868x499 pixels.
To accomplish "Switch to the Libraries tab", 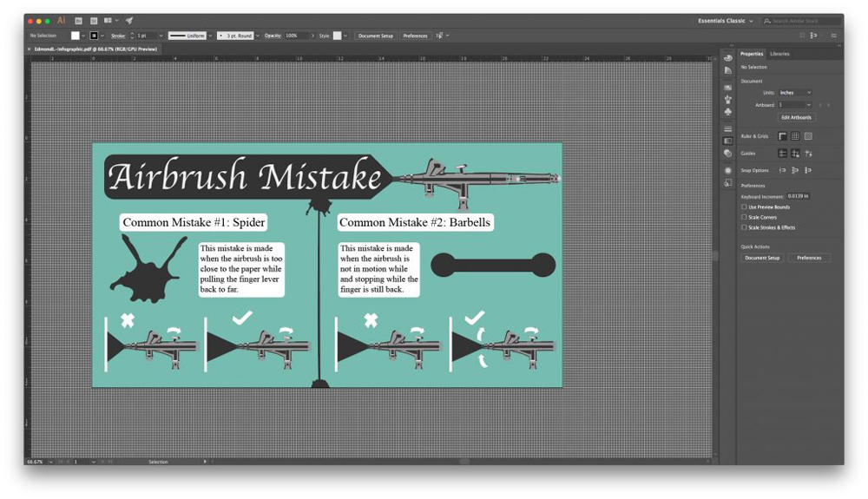I will pos(779,54).
